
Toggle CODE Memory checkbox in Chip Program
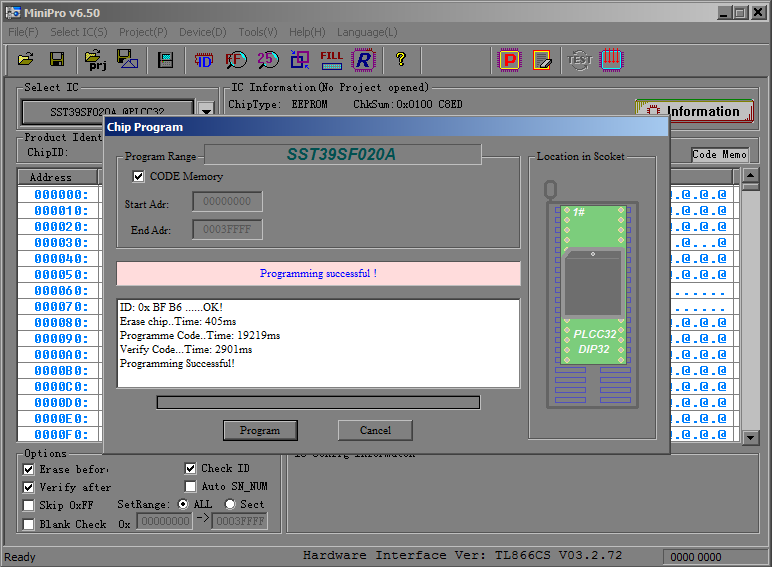click(138, 176)
